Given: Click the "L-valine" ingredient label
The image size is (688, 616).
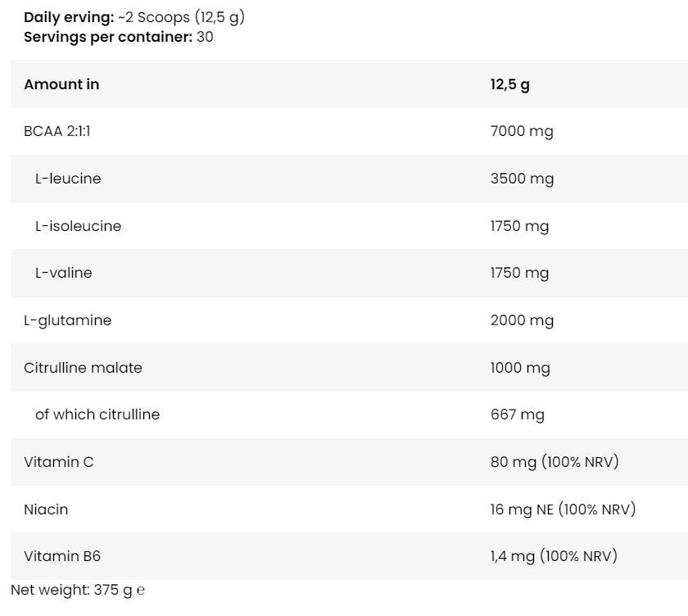Looking at the screenshot, I should pyautogui.click(x=63, y=273).
